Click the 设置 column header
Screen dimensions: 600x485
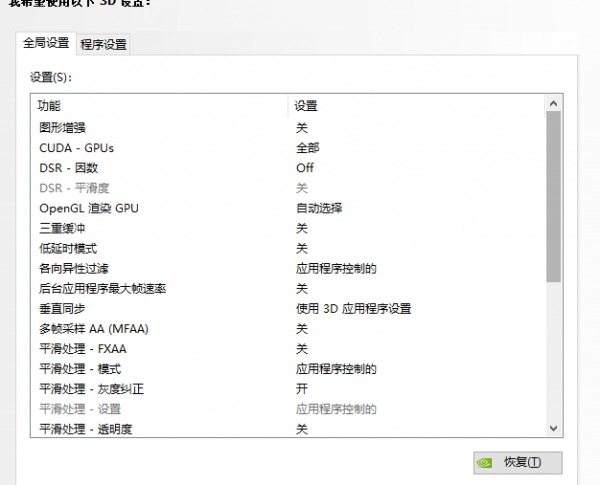tap(306, 106)
